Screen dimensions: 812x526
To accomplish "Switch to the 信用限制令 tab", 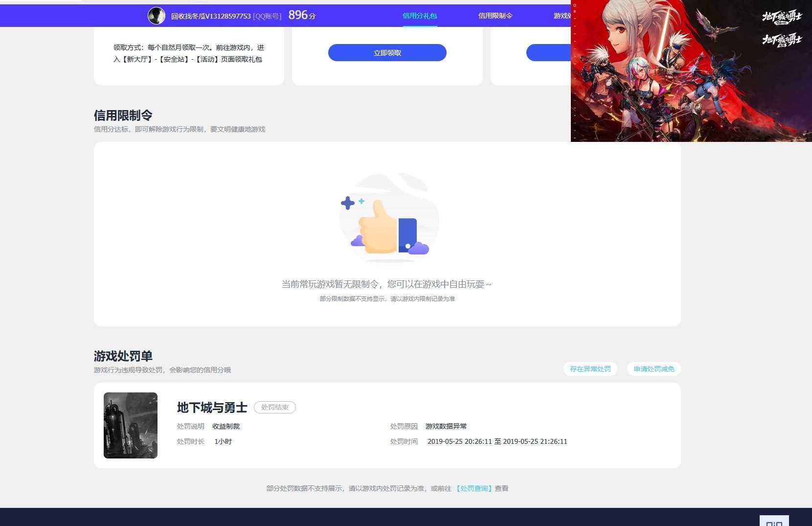I will point(495,16).
